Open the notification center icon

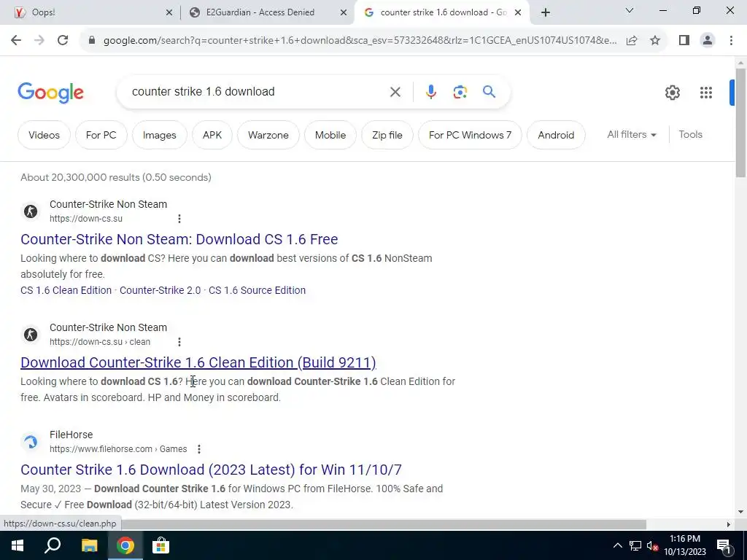(724, 546)
